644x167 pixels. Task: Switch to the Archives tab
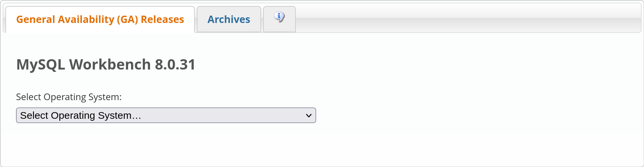pyautogui.click(x=229, y=20)
